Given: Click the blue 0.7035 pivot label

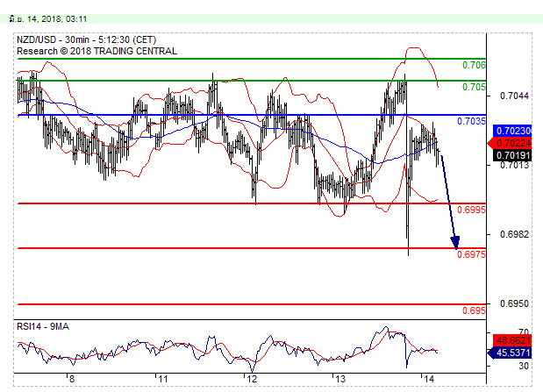Looking at the screenshot, I should 471,121.
